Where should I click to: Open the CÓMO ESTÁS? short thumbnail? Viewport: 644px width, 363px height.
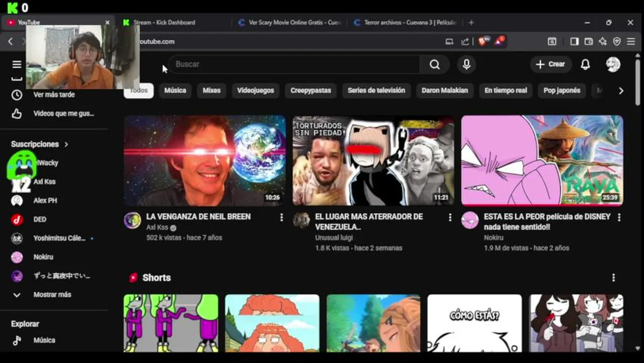[474, 323]
